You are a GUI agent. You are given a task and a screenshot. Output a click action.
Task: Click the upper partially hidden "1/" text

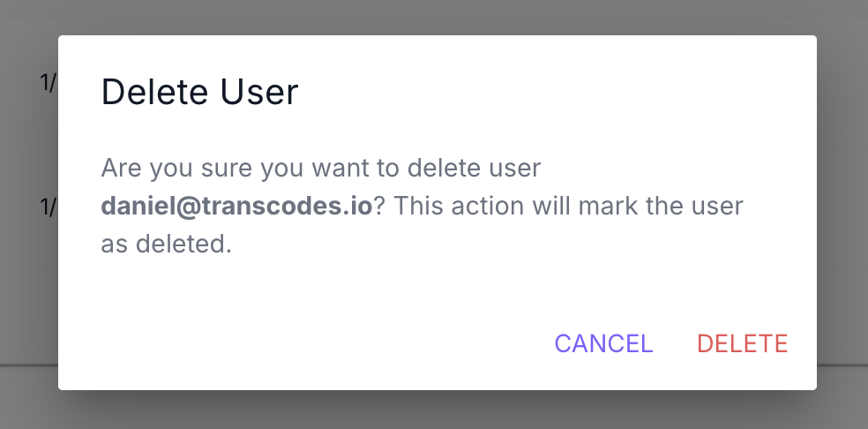click(48, 82)
